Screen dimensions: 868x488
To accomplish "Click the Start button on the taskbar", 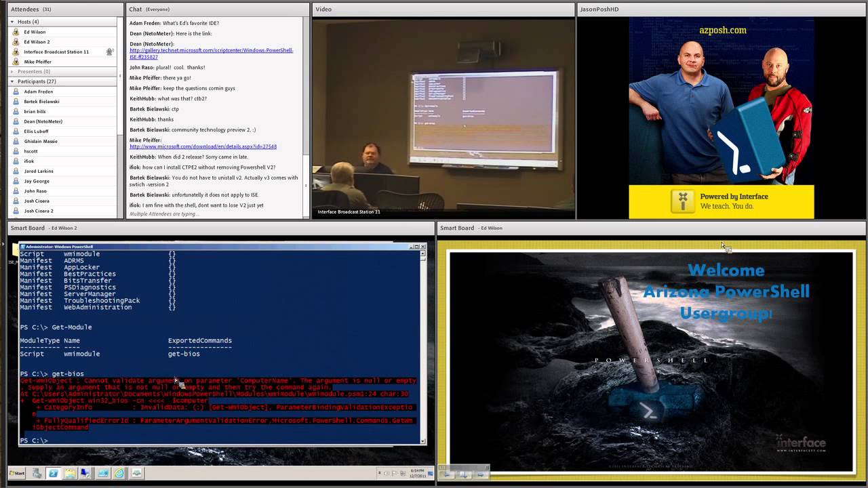I will tap(18, 473).
